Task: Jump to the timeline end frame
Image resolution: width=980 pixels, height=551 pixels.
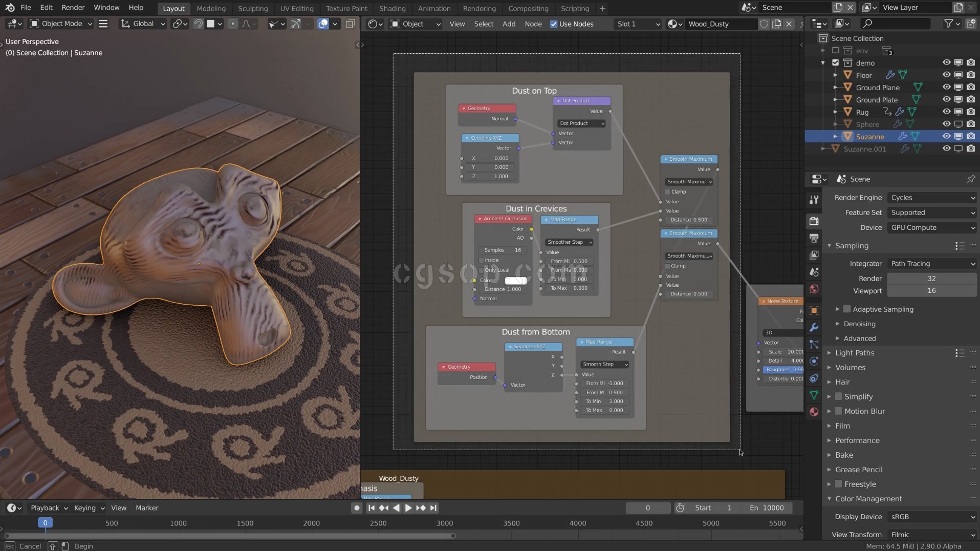Action: (433, 508)
